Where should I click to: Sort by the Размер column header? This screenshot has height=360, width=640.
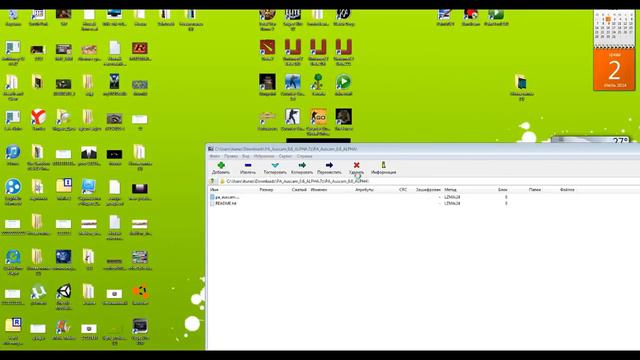tap(266, 190)
